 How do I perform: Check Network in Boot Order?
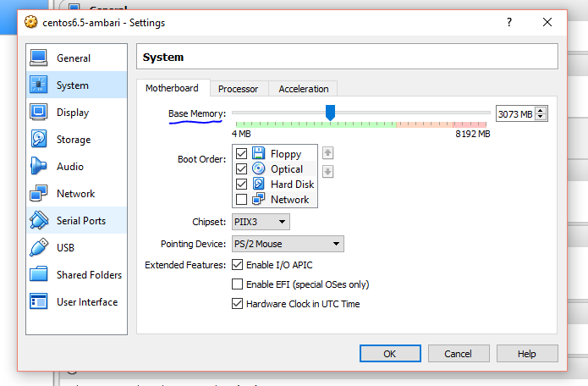point(241,199)
